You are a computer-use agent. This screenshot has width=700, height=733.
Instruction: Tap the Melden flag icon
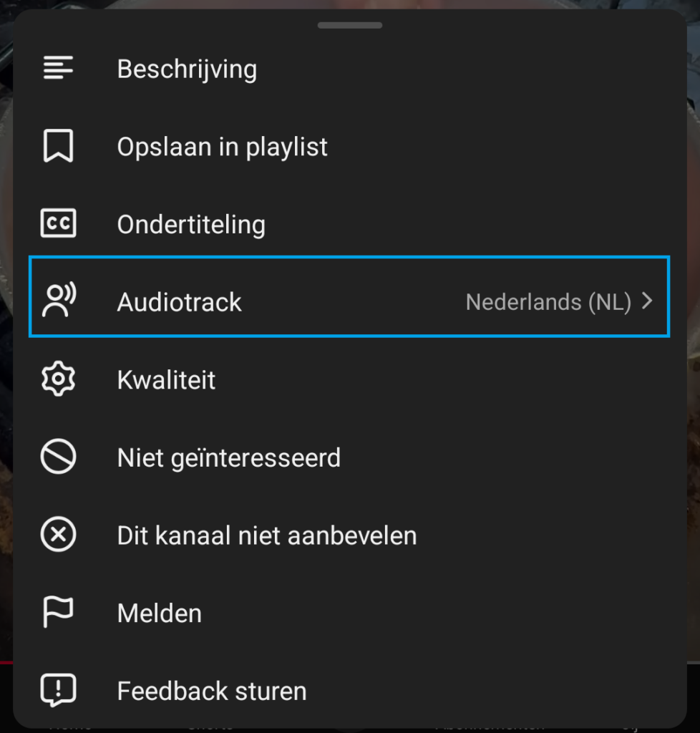(58, 613)
